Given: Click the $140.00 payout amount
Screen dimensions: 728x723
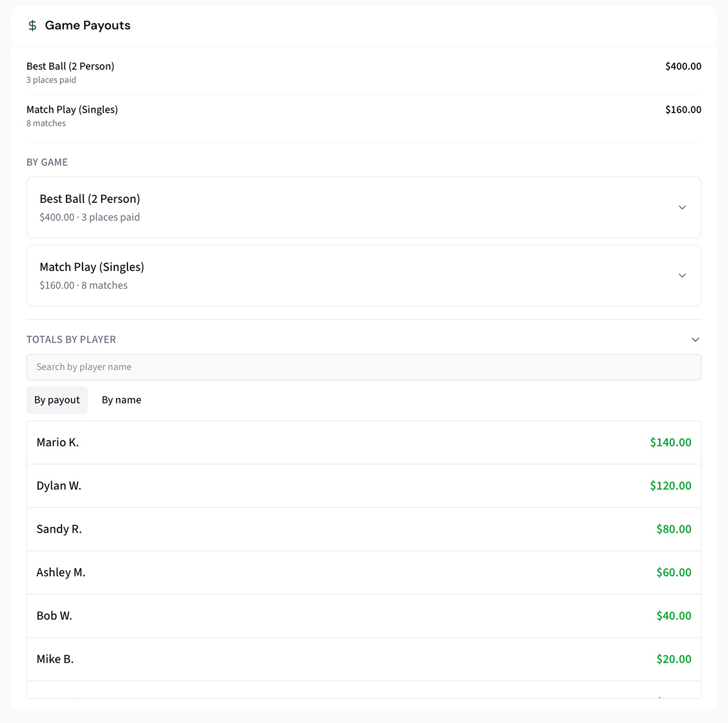Looking at the screenshot, I should [x=671, y=442].
